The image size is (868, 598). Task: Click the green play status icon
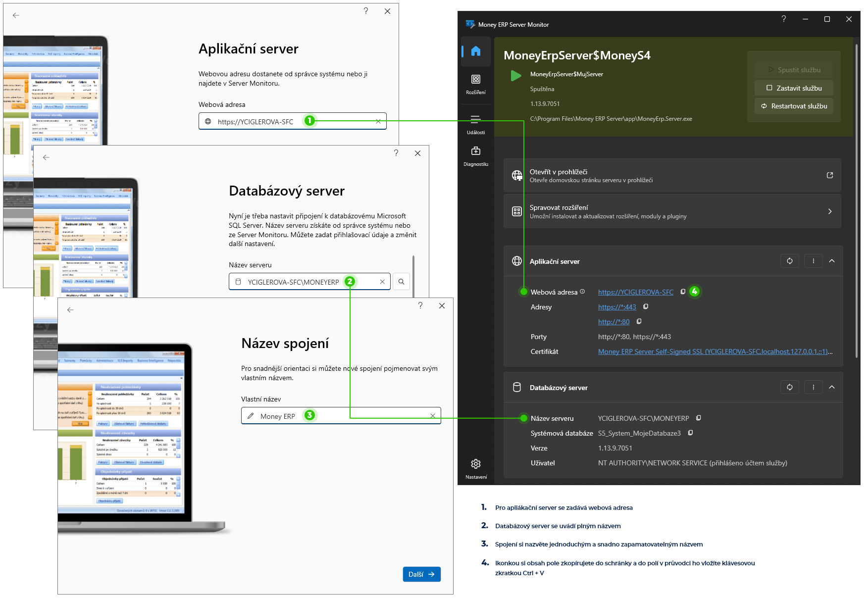[516, 76]
